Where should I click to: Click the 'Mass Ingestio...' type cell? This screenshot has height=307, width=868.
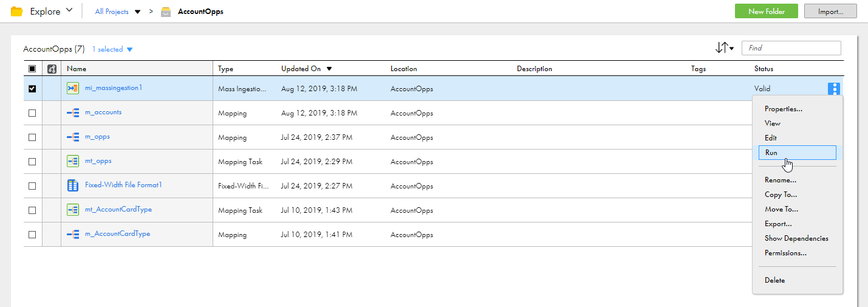242,89
